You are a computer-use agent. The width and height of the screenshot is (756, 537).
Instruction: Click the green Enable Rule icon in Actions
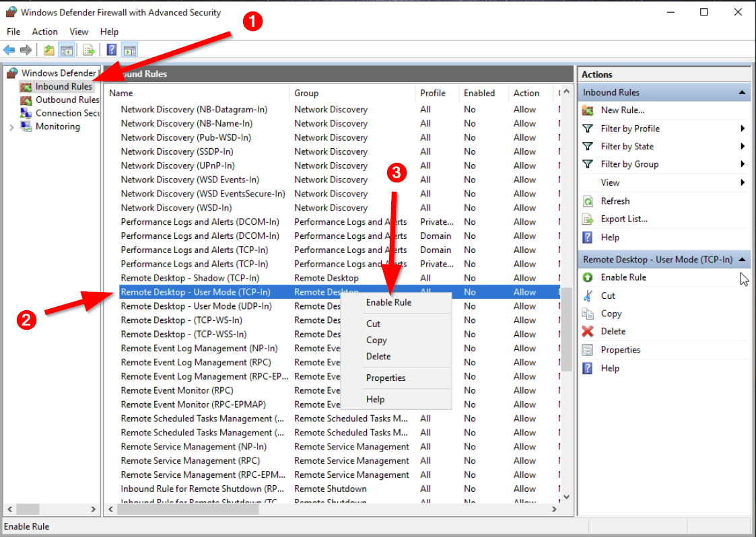[588, 277]
